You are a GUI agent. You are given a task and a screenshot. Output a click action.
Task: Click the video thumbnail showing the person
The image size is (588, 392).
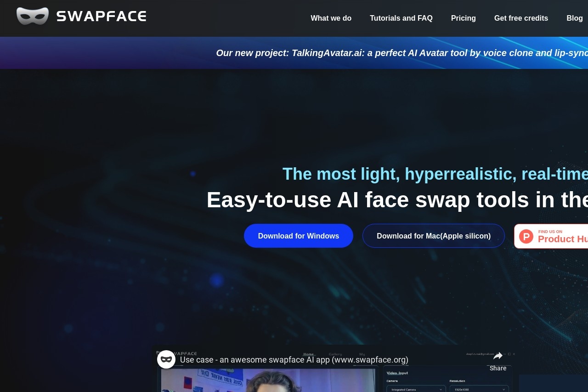[x=268, y=380]
